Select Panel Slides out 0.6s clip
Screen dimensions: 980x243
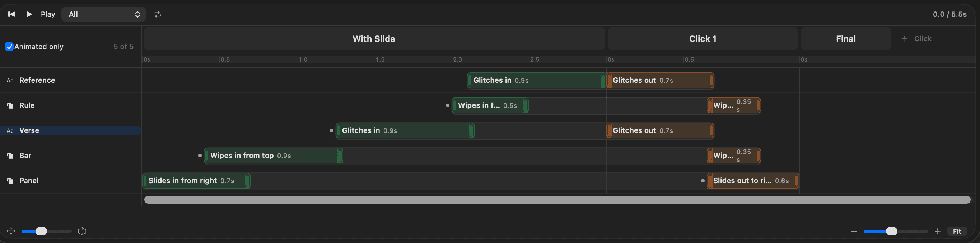[753, 180]
